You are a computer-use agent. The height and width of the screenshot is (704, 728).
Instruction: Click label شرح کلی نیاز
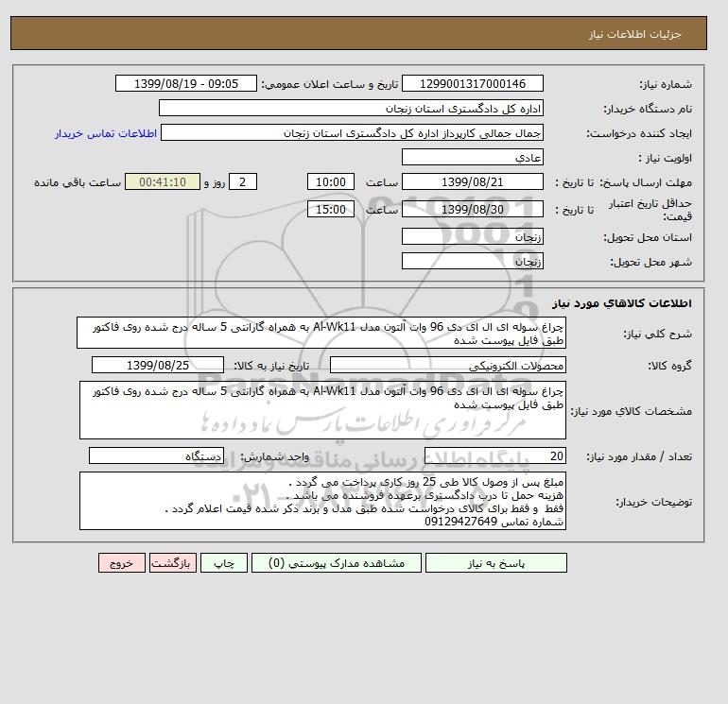click(657, 334)
